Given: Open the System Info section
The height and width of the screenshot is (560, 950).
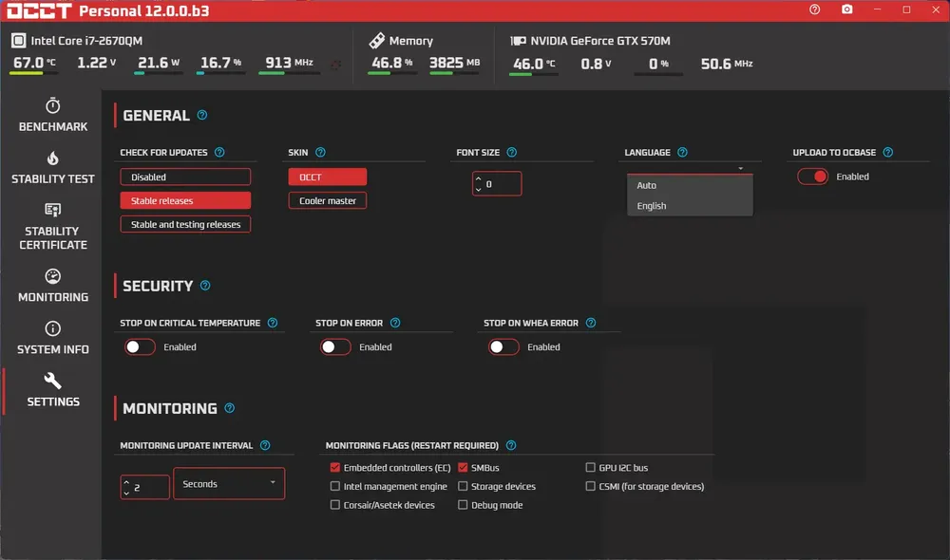Looking at the screenshot, I should [x=52, y=338].
